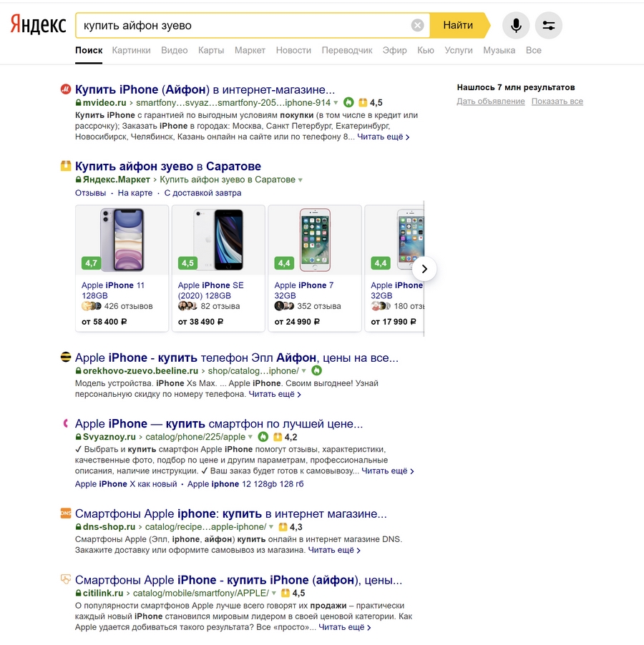
Task: Open Купить айфон зуево в Саратове title
Action: point(168,166)
